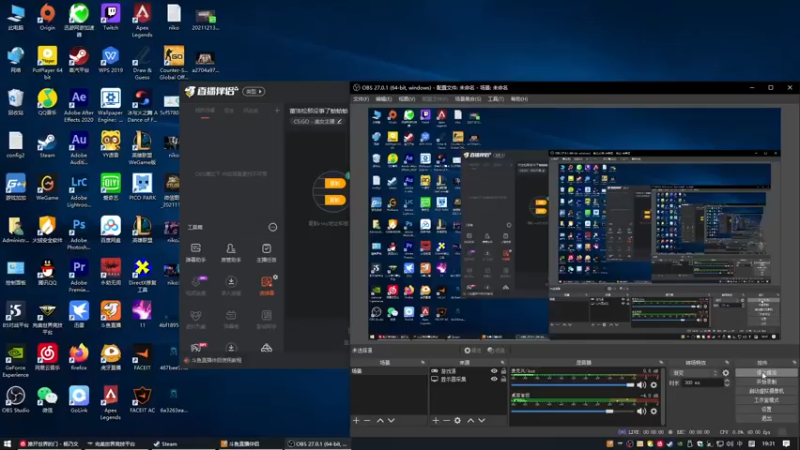Click 退出 in OBS Controls

(x=766, y=418)
